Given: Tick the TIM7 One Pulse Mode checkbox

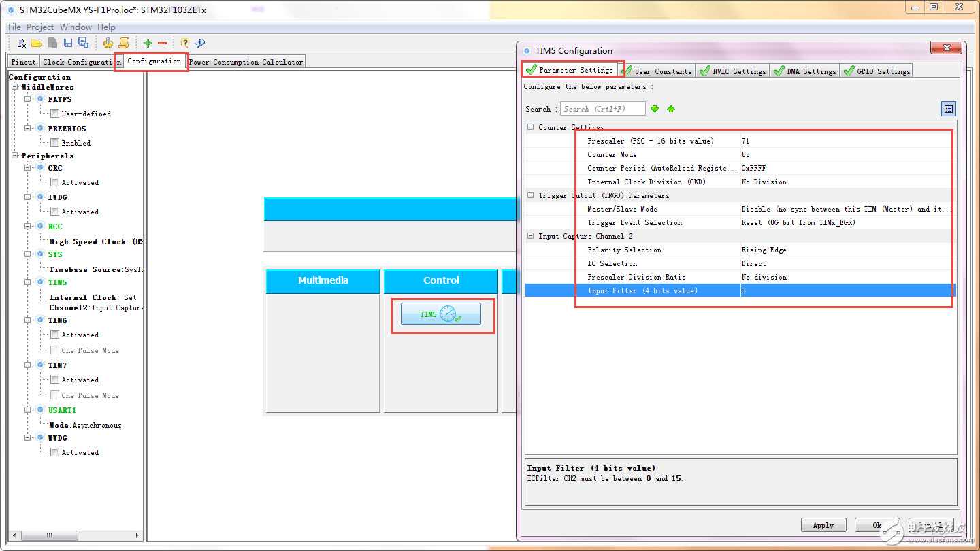Looking at the screenshot, I should (x=54, y=395).
